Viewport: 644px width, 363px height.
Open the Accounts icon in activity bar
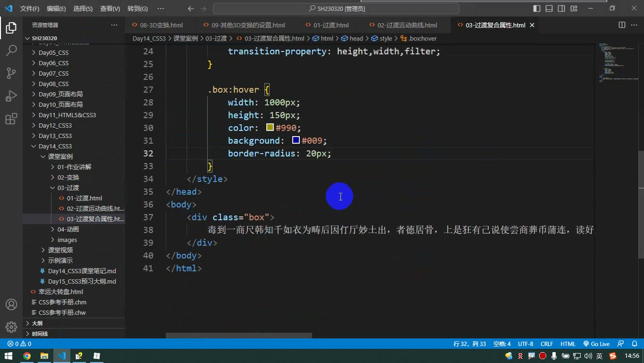point(11,304)
